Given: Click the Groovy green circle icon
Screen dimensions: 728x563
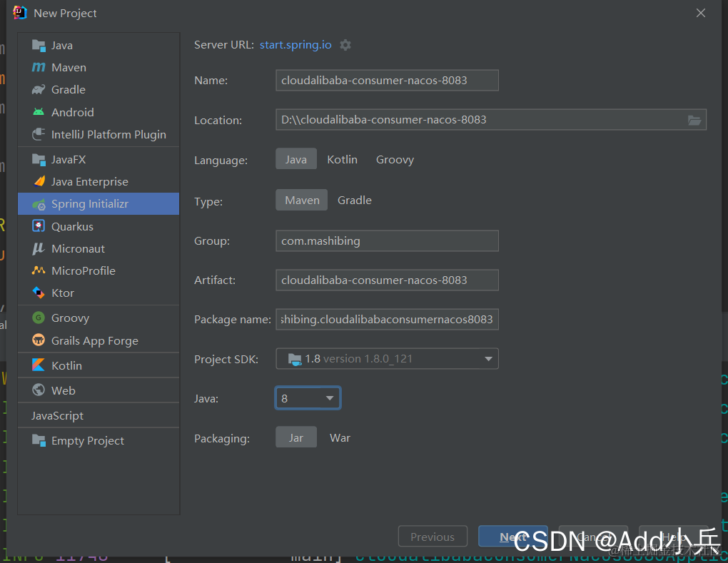Looking at the screenshot, I should point(39,318).
